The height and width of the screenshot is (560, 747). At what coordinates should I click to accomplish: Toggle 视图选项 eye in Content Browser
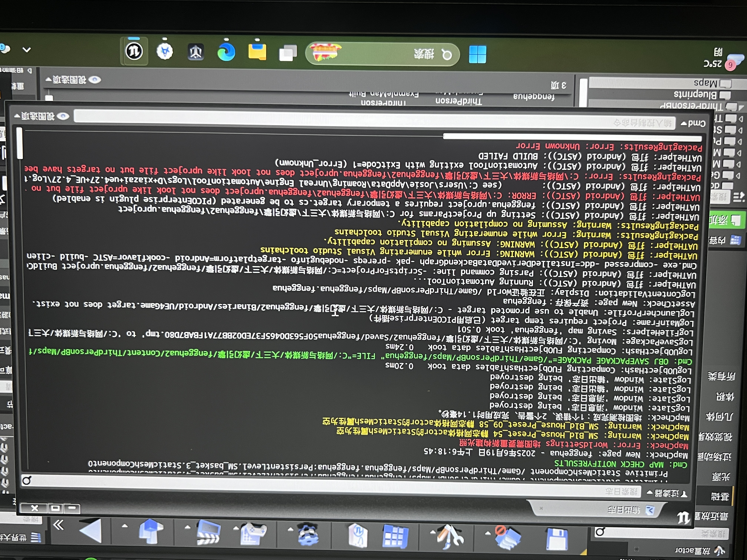coord(95,80)
